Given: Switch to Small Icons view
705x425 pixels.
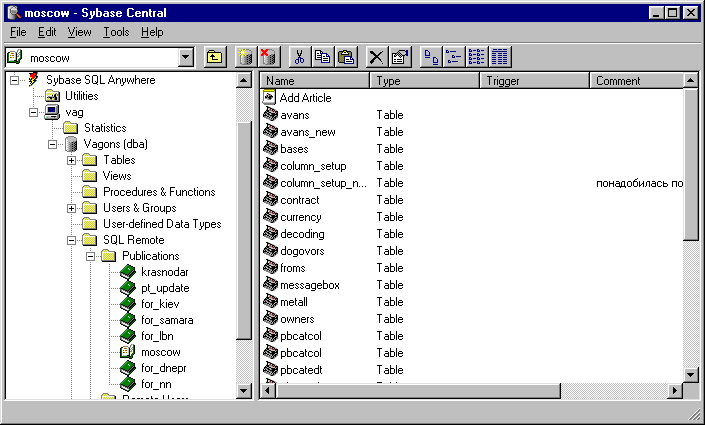Looking at the screenshot, I should 454,57.
